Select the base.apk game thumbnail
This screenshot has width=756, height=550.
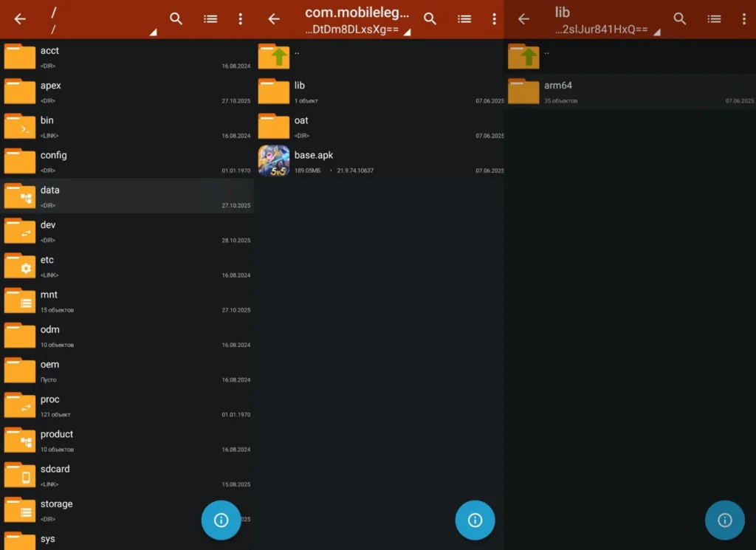point(274,161)
